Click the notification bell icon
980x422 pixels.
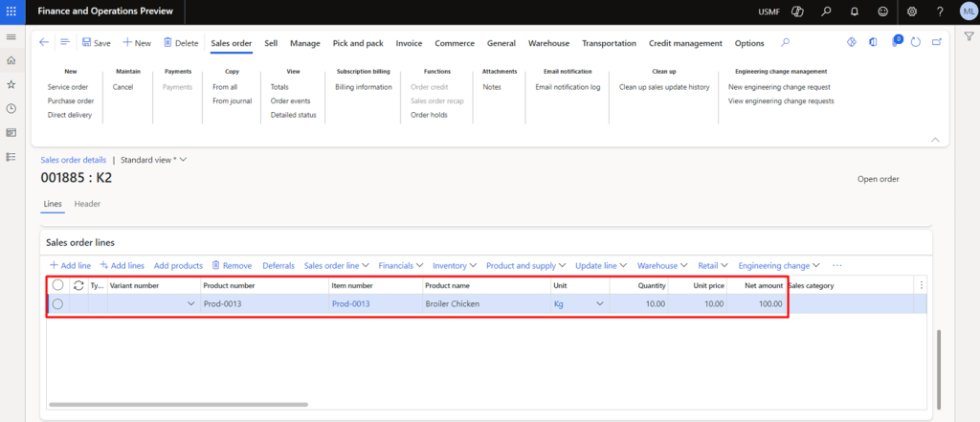click(x=854, y=11)
